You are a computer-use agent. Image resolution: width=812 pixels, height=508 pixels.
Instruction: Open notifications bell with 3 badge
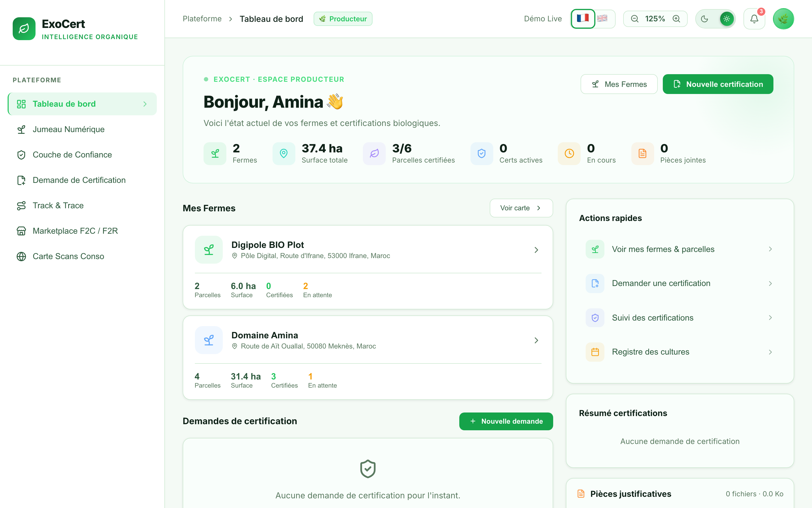[754, 19]
